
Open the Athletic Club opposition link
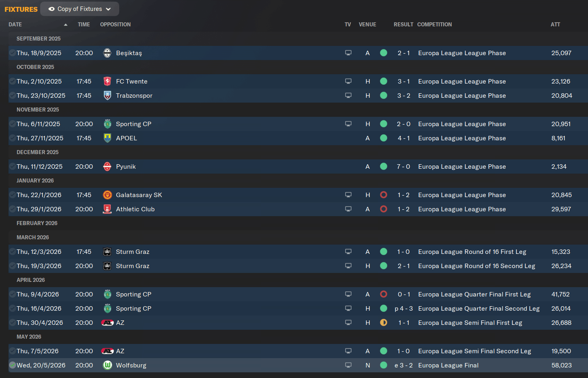click(x=135, y=209)
